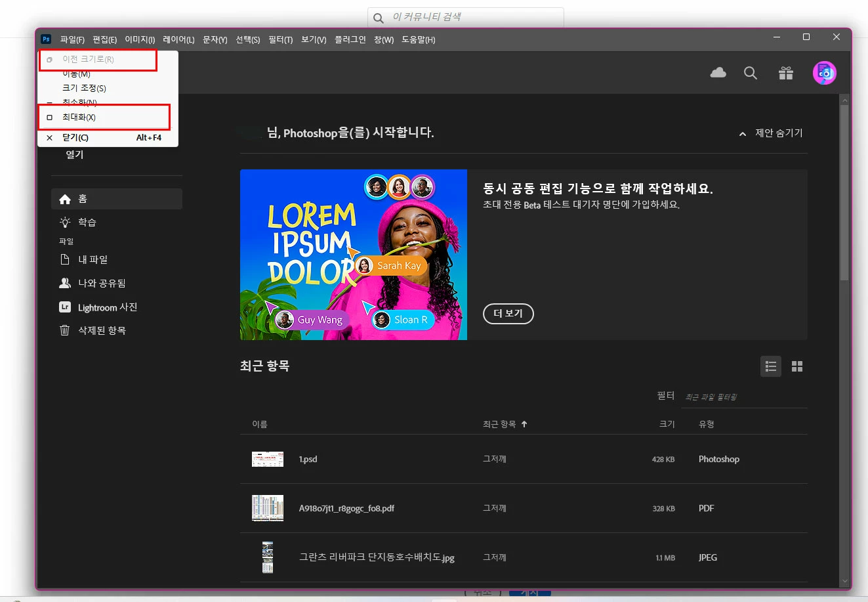Click the scrollbar down arrow
The height and width of the screenshot is (602, 868).
[844, 581]
